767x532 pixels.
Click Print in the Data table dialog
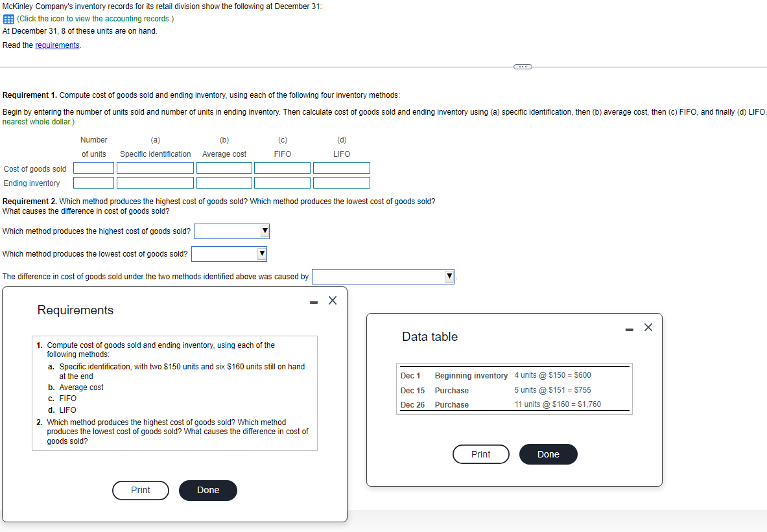pyautogui.click(x=481, y=454)
